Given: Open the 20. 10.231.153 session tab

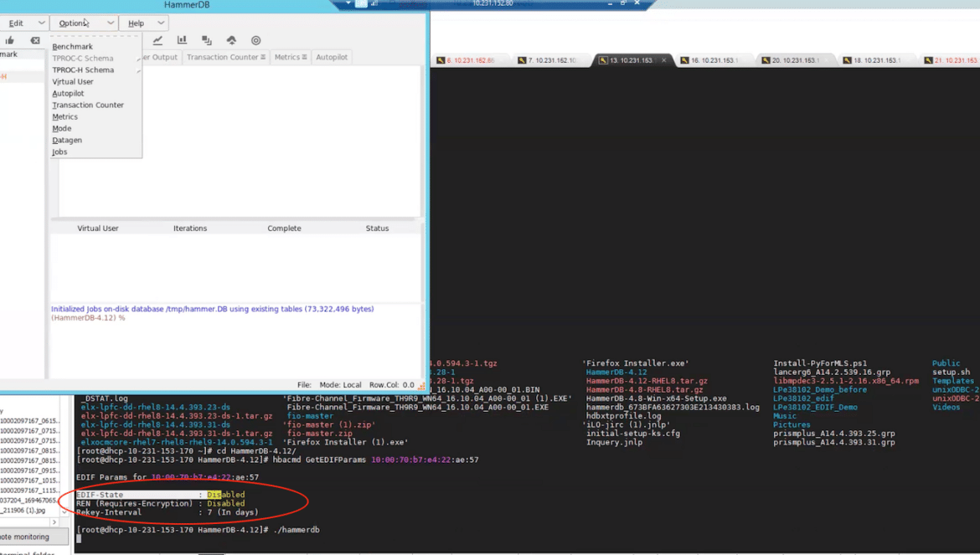Looking at the screenshot, I should pyautogui.click(x=795, y=60).
